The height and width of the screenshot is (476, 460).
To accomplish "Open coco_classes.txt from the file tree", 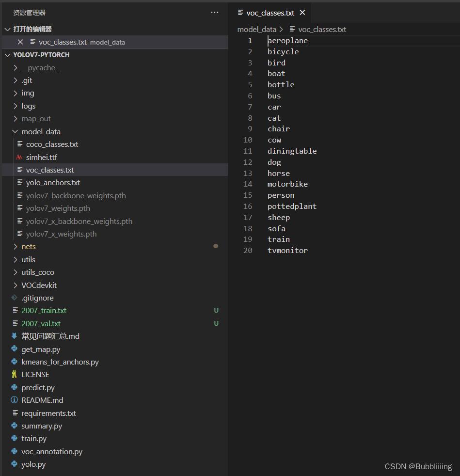I will [52, 144].
